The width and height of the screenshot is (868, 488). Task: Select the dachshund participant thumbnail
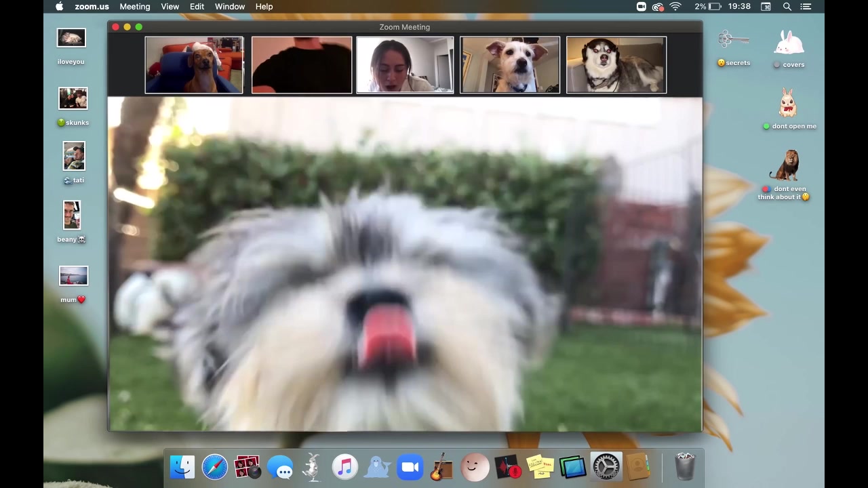coord(194,65)
